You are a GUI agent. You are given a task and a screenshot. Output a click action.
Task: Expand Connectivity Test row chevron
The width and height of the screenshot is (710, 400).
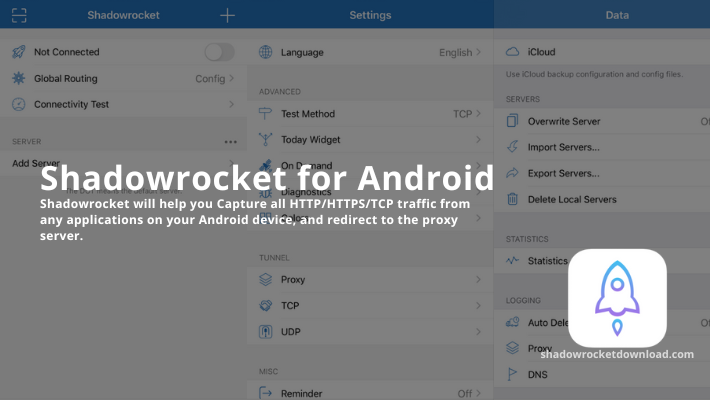(x=231, y=104)
